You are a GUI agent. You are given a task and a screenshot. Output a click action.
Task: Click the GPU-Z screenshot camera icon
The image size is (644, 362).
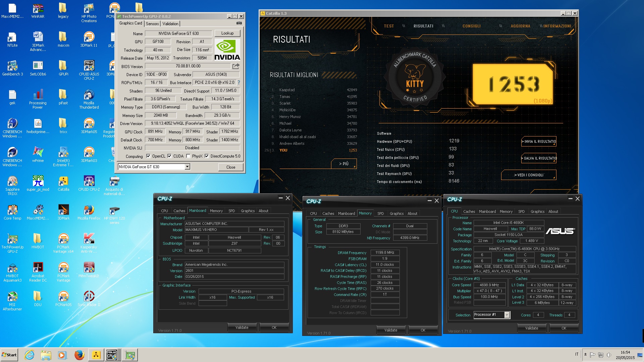coord(239,23)
